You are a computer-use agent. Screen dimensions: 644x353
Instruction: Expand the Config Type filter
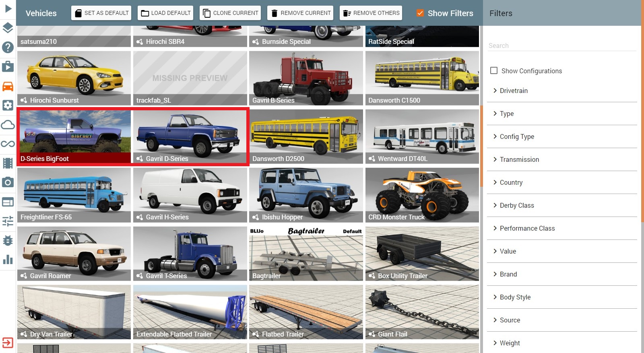pyautogui.click(x=562, y=136)
